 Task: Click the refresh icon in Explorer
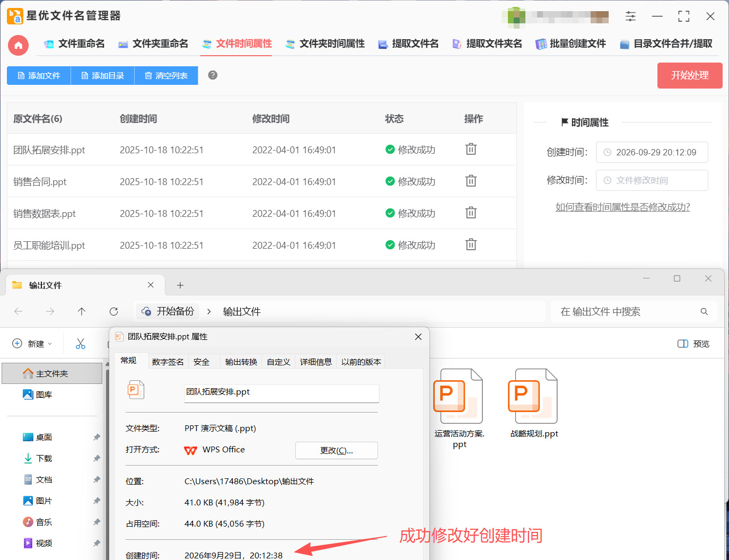(113, 311)
